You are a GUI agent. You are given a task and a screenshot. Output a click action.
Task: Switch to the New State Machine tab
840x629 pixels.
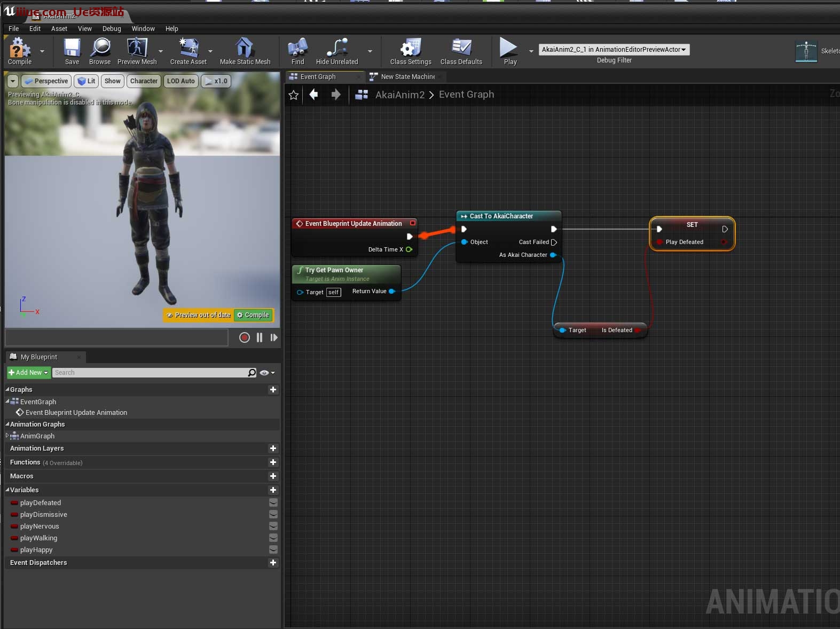407,77
